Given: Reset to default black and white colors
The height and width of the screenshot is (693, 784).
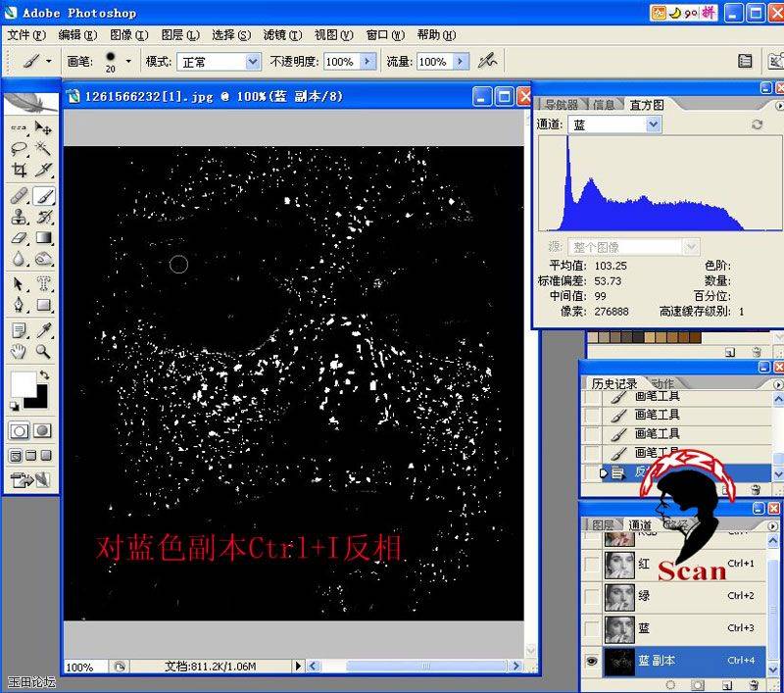Looking at the screenshot, I should coord(14,407).
